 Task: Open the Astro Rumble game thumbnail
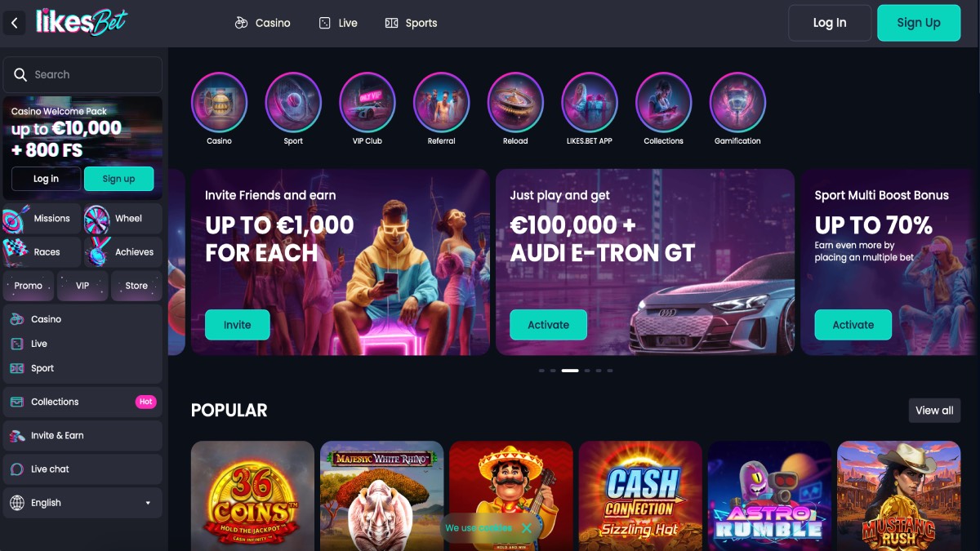[769, 495]
